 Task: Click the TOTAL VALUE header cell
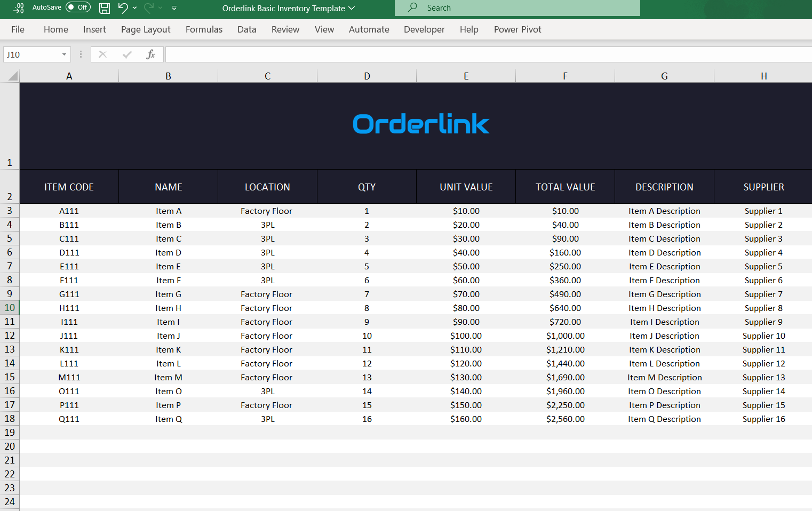click(565, 187)
